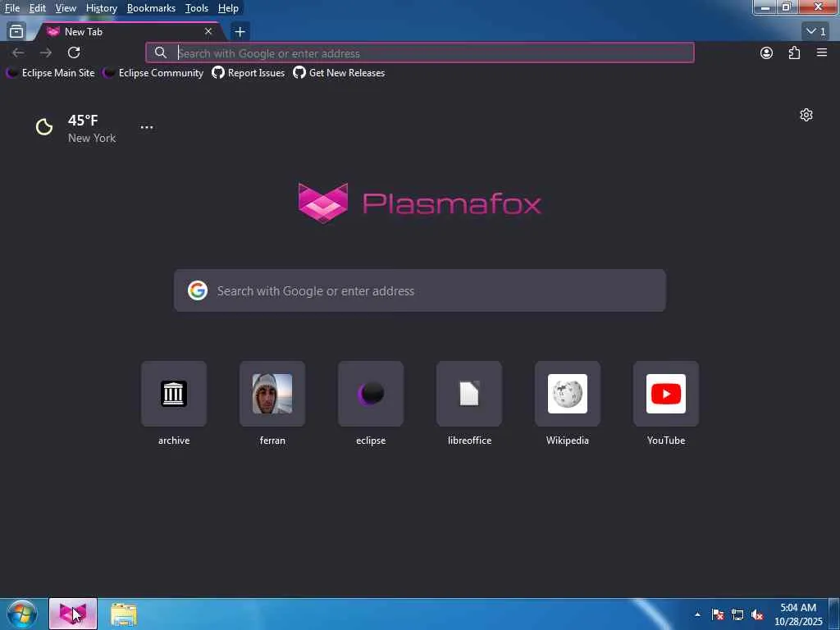Click the Plasmafox taskbar button
Screen dimensions: 840x630
tap(73, 614)
